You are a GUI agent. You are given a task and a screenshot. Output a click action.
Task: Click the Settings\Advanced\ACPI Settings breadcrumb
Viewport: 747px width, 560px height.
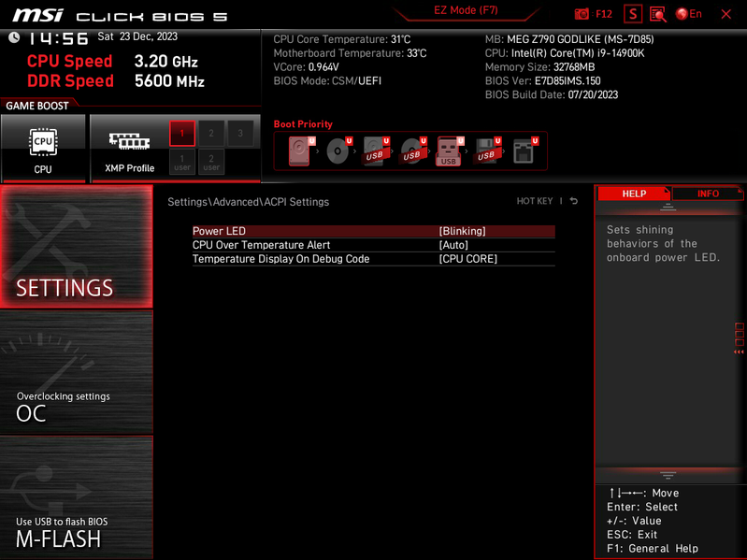pos(248,202)
